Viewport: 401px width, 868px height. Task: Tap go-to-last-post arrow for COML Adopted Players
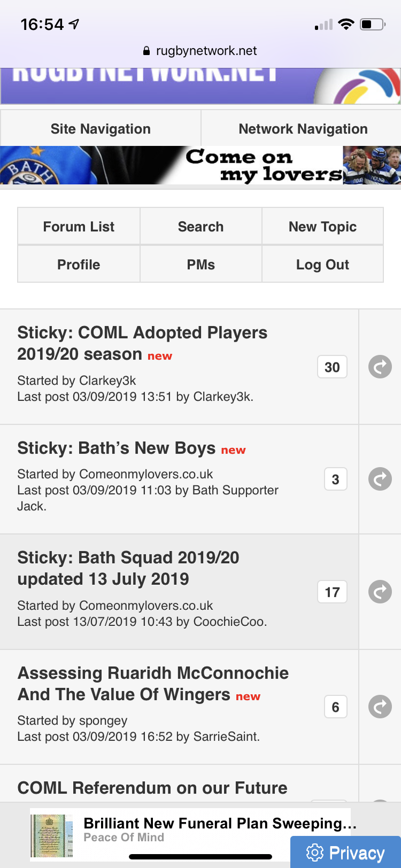coord(380,367)
